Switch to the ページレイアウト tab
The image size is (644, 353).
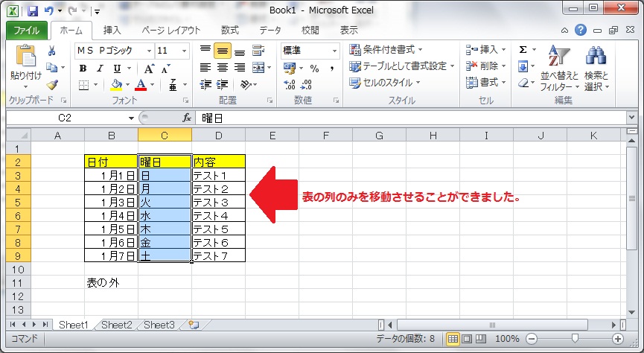[x=170, y=31]
